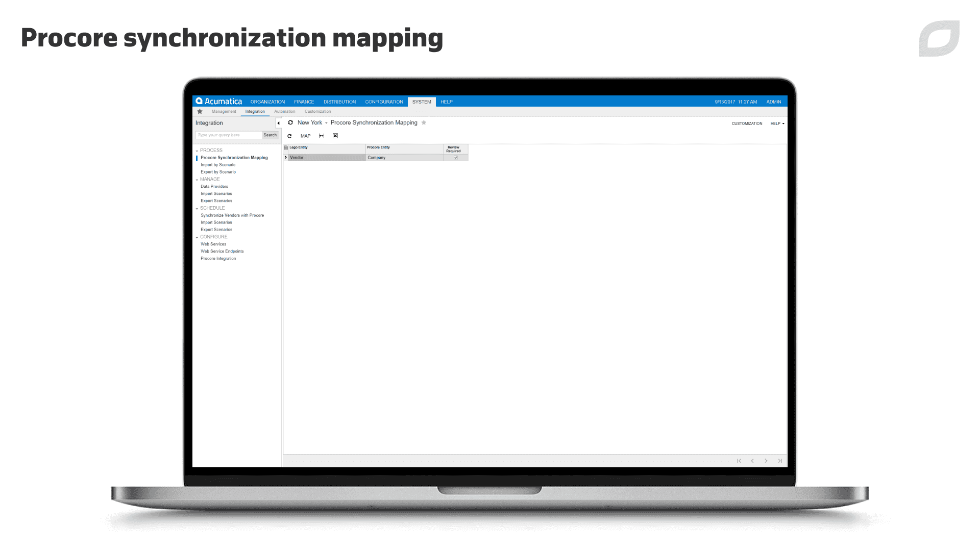Image resolution: width=980 pixels, height=551 pixels.
Task: Open Export Scenarios under MANAGE
Action: (216, 201)
